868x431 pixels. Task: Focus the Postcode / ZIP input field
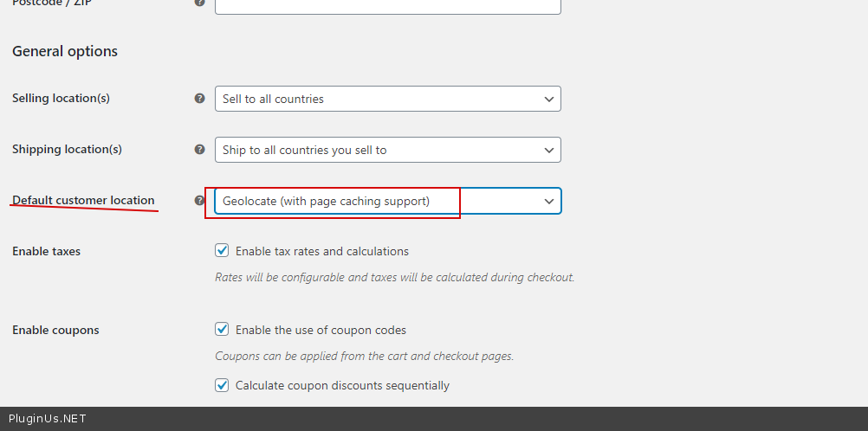click(x=387, y=5)
